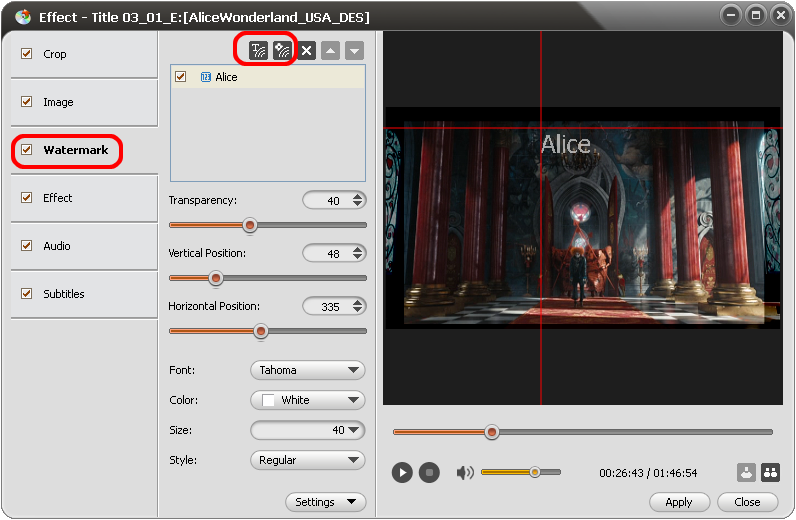Click the Transparency slider handle
Screen dimensions: 796x520
pyautogui.click(x=249, y=225)
